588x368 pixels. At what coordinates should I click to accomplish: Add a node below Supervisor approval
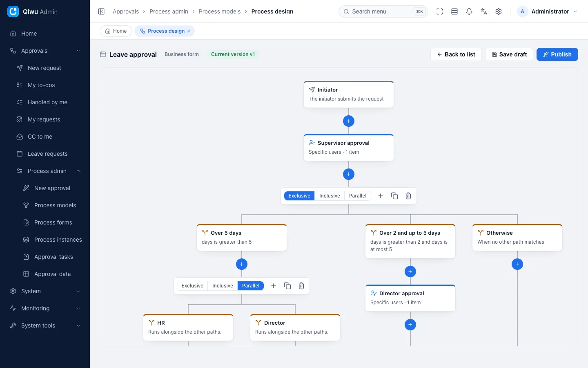(349, 174)
